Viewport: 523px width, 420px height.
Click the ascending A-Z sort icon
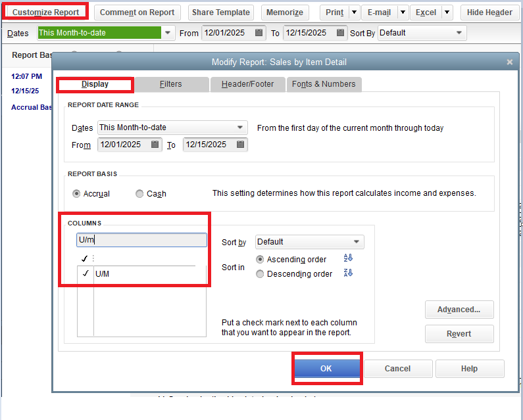coord(349,259)
